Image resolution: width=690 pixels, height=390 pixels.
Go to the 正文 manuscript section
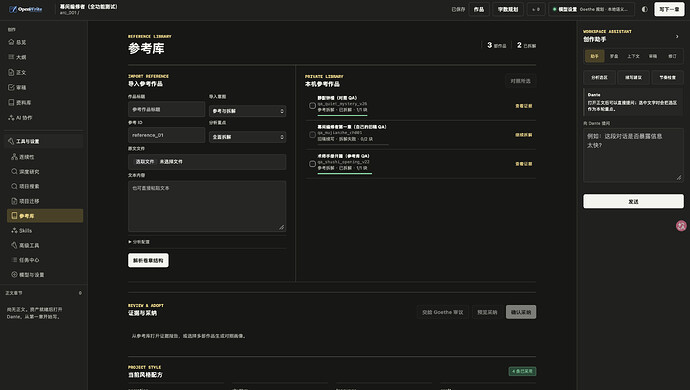coord(18,72)
